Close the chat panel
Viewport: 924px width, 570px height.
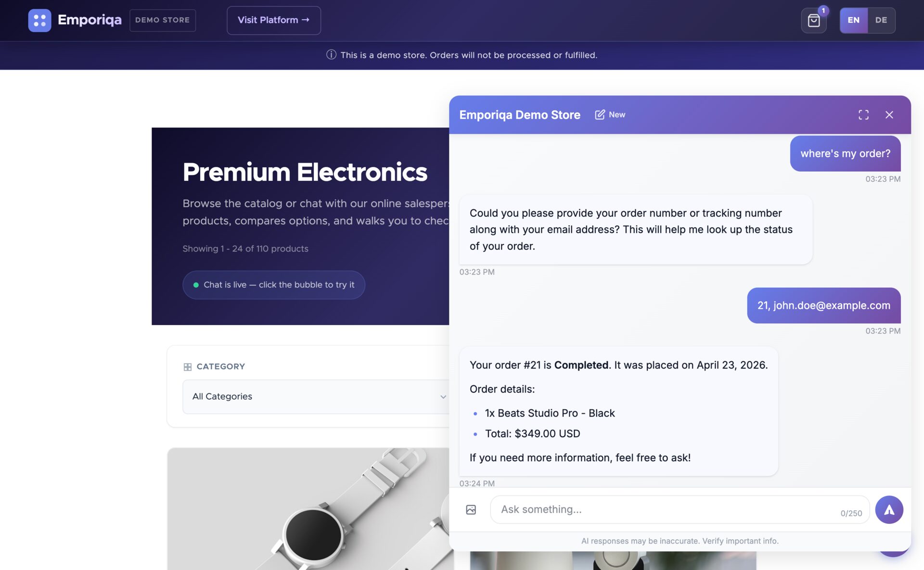[889, 114]
